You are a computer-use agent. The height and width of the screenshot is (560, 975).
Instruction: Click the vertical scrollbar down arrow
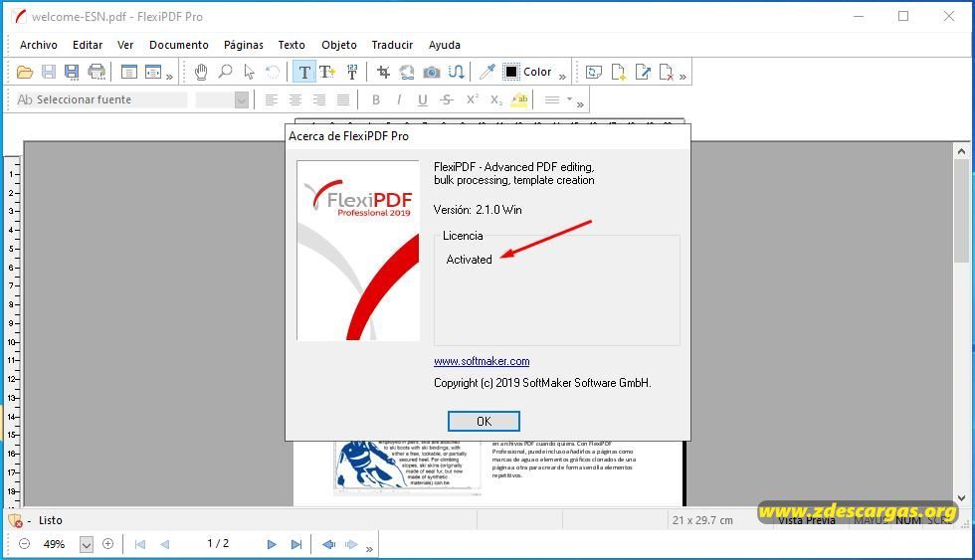pos(961,498)
